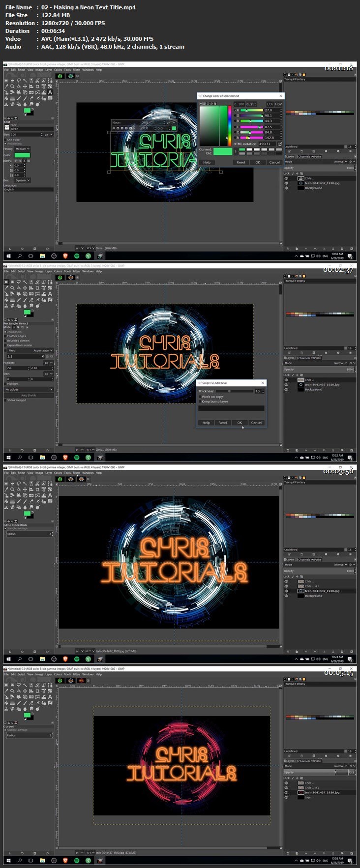Open File menu in the 00:02:37 frame

[6, 271]
